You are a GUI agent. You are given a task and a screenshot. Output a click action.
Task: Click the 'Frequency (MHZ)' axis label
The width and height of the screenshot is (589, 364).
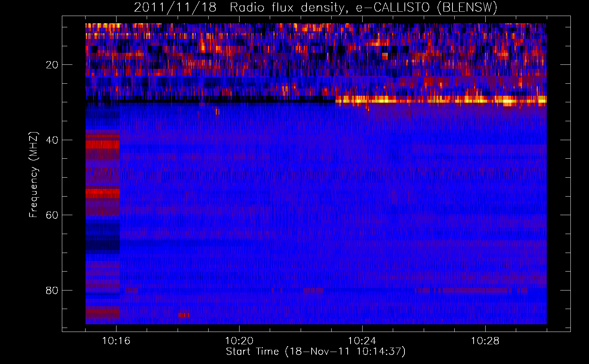33,175
